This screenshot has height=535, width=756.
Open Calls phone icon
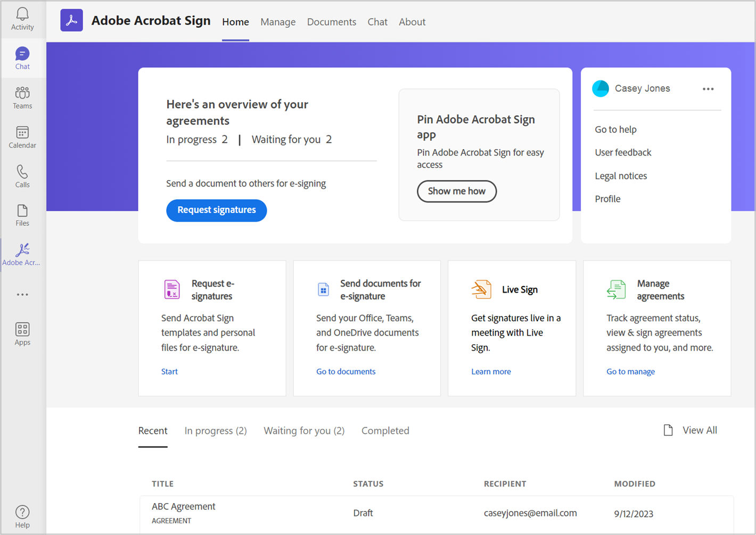tap(22, 176)
